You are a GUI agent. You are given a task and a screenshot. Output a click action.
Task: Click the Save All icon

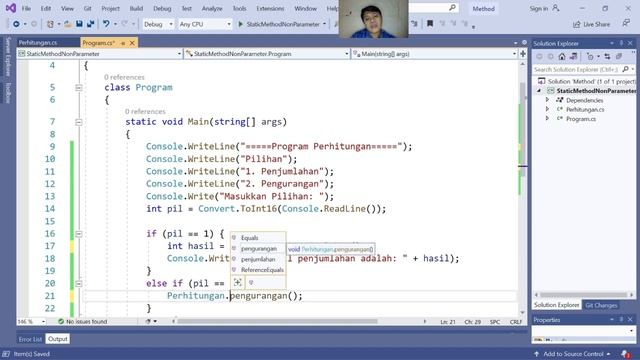point(90,24)
